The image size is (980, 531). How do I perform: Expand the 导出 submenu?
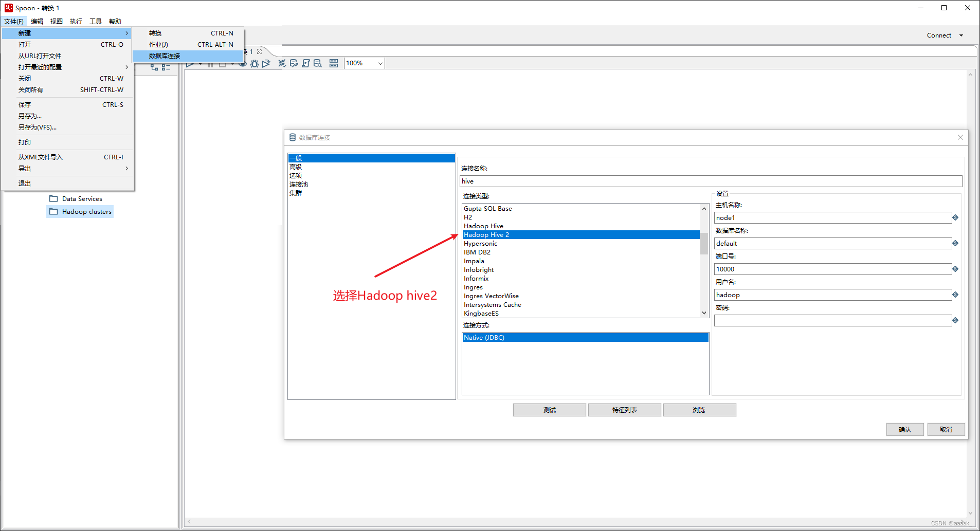coord(126,168)
